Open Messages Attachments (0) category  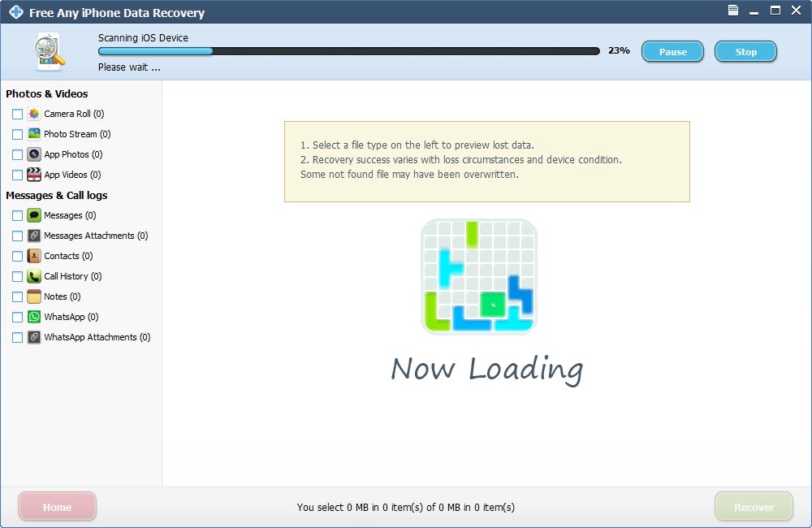coord(96,236)
